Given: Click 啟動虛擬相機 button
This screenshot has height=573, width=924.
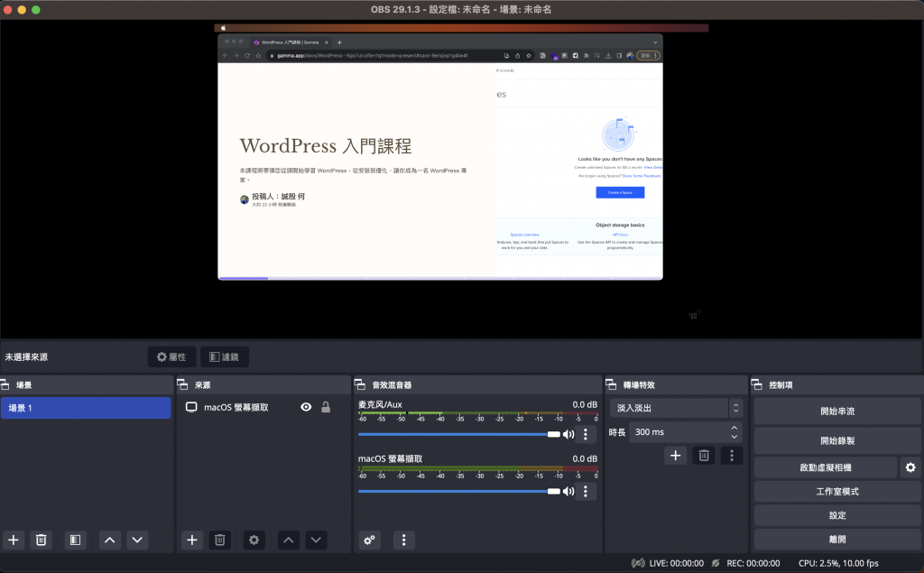Looking at the screenshot, I should 826,467.
